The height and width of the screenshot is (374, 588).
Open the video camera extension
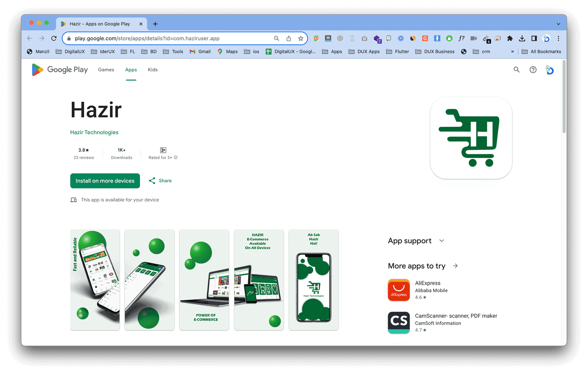tap(473, 38)
